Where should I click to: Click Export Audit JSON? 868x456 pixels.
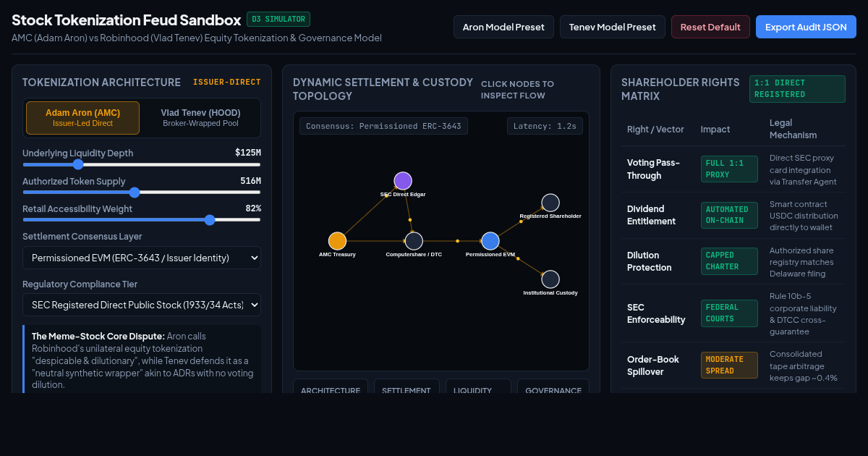(x=806, y=27)
